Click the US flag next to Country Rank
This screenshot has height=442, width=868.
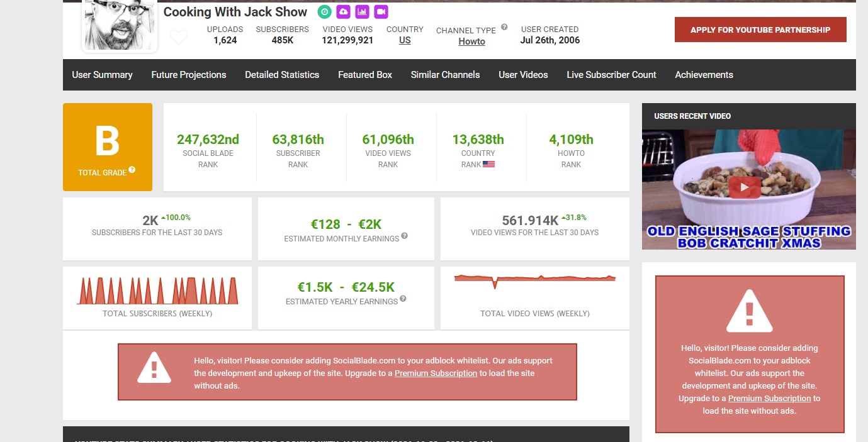(489, 164)
